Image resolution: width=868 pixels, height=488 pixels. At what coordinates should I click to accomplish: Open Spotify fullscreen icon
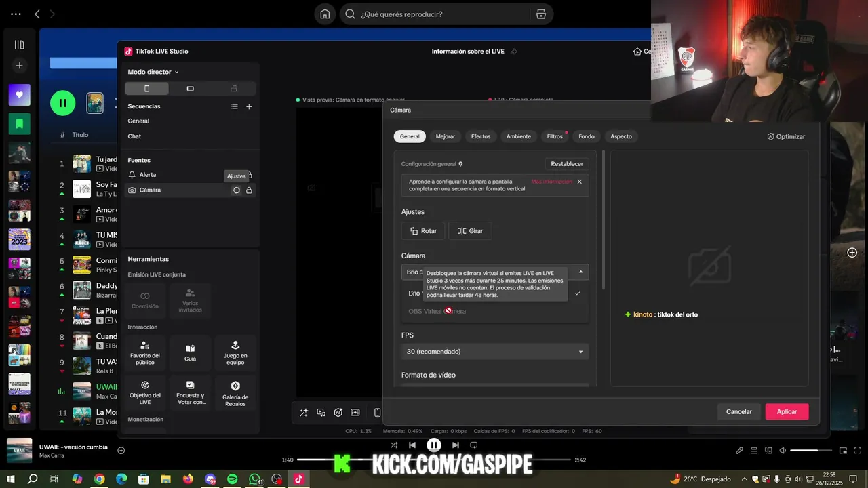point(859,451)
